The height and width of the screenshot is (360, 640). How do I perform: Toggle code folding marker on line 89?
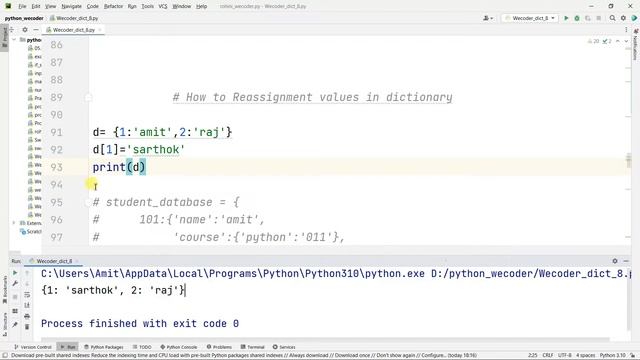tap(88, 98)
